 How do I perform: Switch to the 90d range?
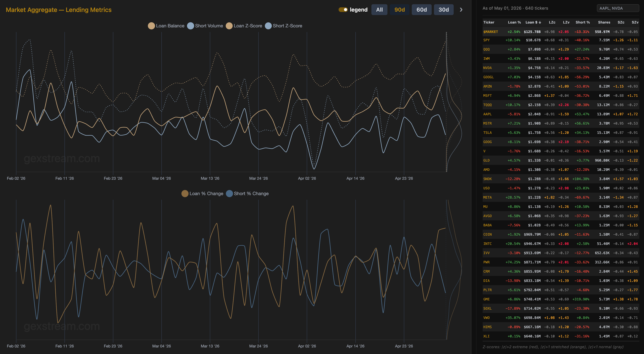tap(399, 10)
